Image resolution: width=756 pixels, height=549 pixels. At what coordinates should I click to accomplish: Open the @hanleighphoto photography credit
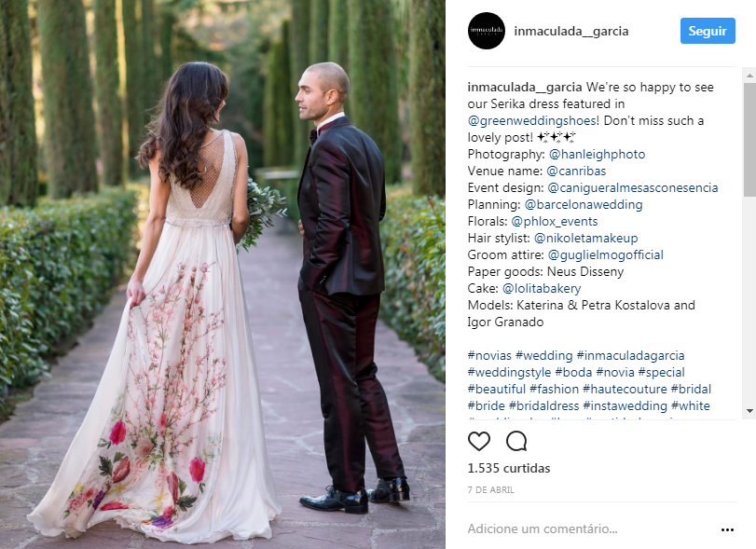(x=597, y=154)
